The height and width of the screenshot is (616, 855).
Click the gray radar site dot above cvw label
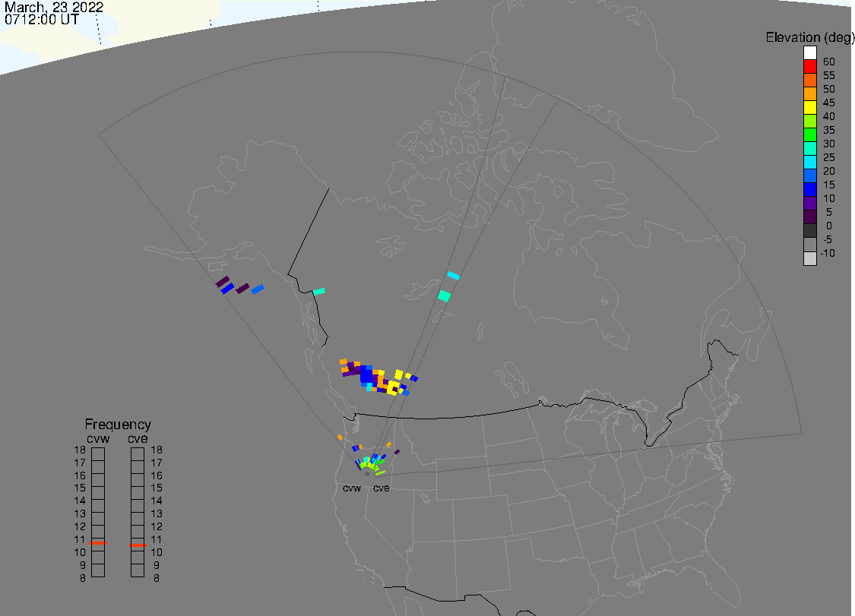click(x=367, y=474)
